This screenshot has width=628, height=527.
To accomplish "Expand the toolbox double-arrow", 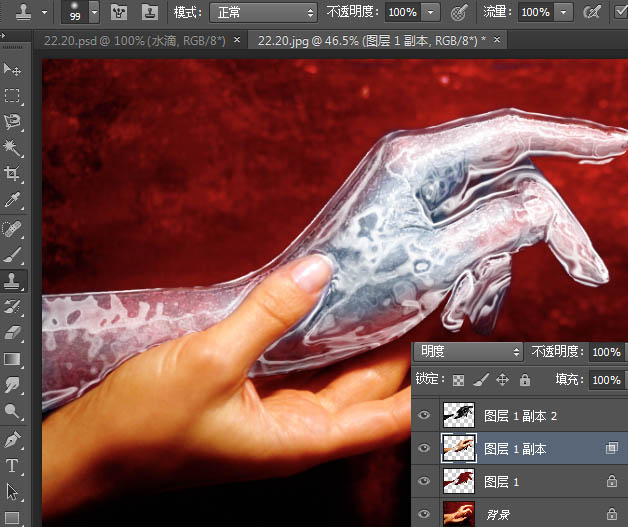I will tap(3, 36).
